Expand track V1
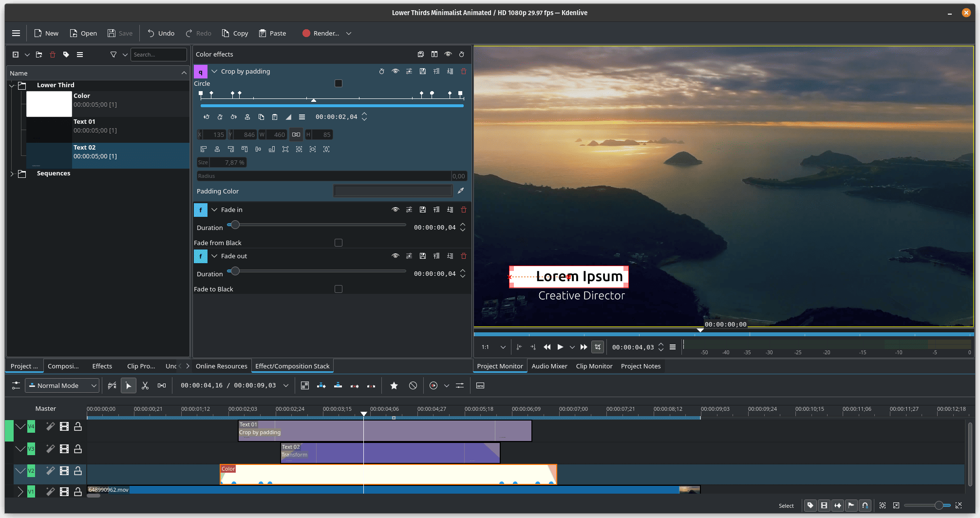 click(x=20, y=492)
